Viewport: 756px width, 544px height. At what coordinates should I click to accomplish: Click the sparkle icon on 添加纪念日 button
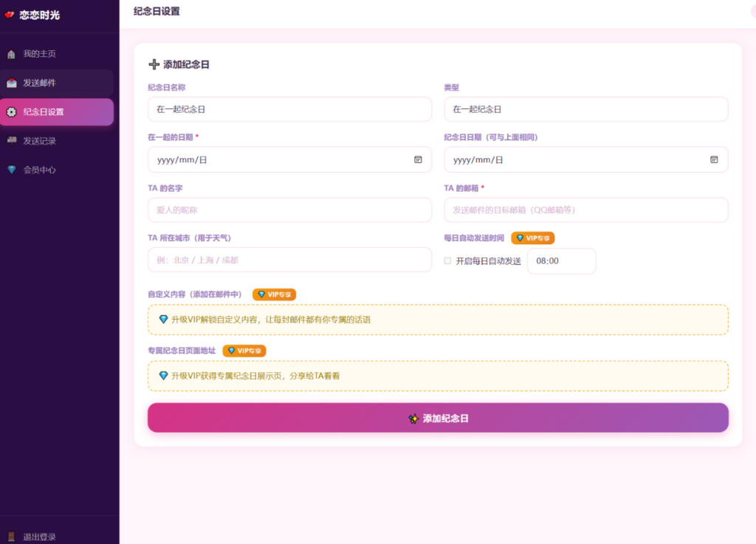(413, 419)
